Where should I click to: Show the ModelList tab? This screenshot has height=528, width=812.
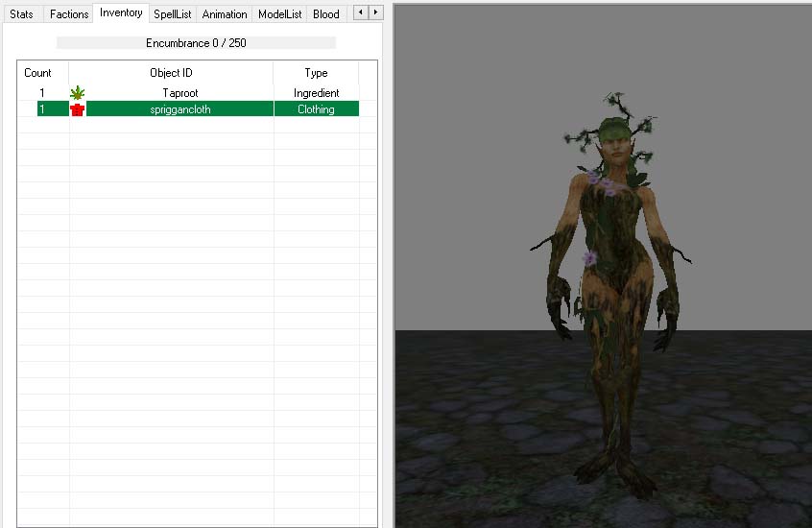pyautogui.click(x=280, y=14)
